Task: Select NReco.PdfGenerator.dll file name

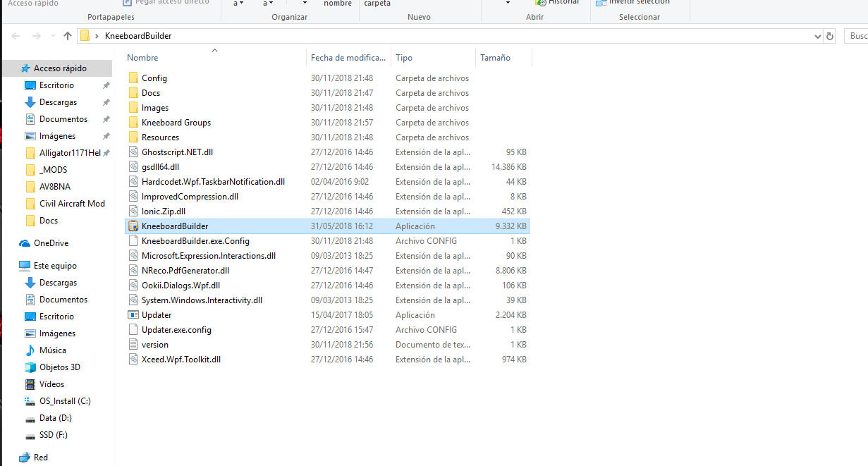Action: point(185,271)
